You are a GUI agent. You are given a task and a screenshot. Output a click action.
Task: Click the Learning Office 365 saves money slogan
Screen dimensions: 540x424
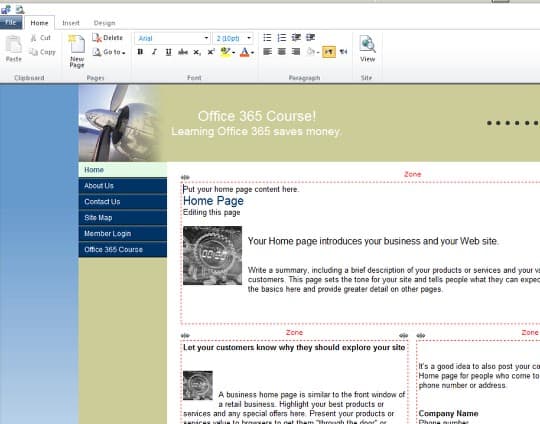[x=256, y=132]
